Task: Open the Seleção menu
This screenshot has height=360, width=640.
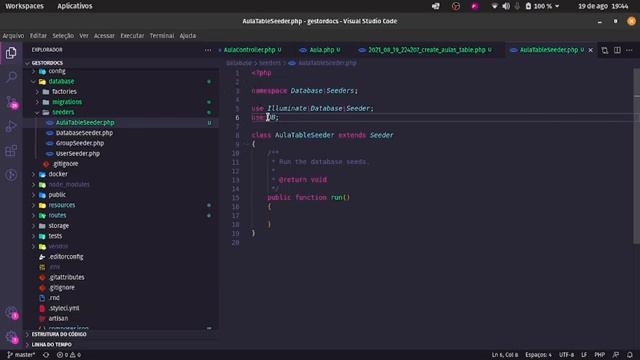Action: coord(63,36)
